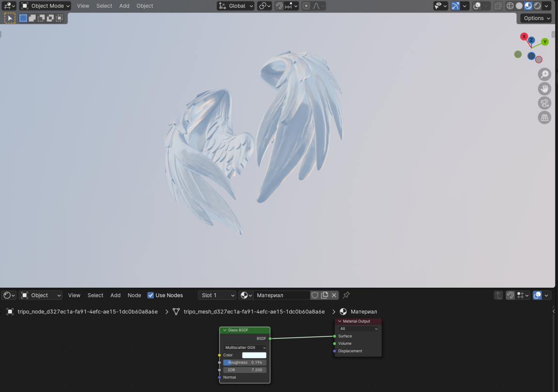This screenshot has width=558, height=392.
Task: Switch perspective/orthographic with the grid icon
Action: tap(544, 118)
